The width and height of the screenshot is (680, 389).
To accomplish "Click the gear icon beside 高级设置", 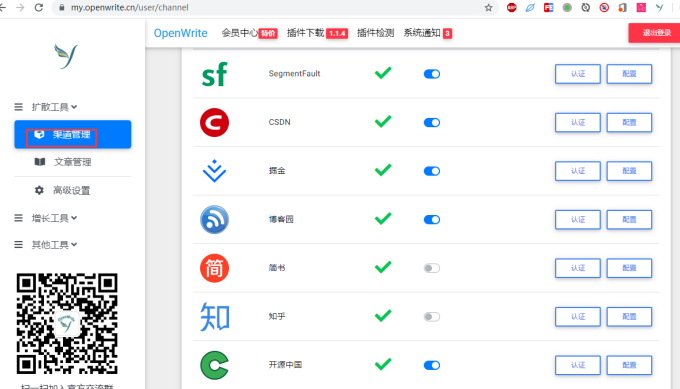I will coord(39,190).
